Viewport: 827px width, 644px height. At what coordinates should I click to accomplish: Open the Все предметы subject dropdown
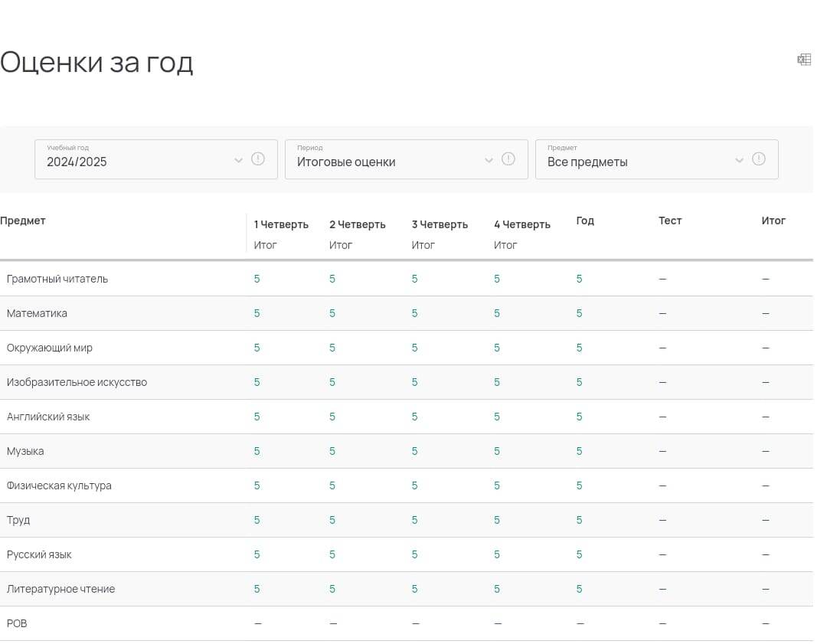click(x=642, y=160)
